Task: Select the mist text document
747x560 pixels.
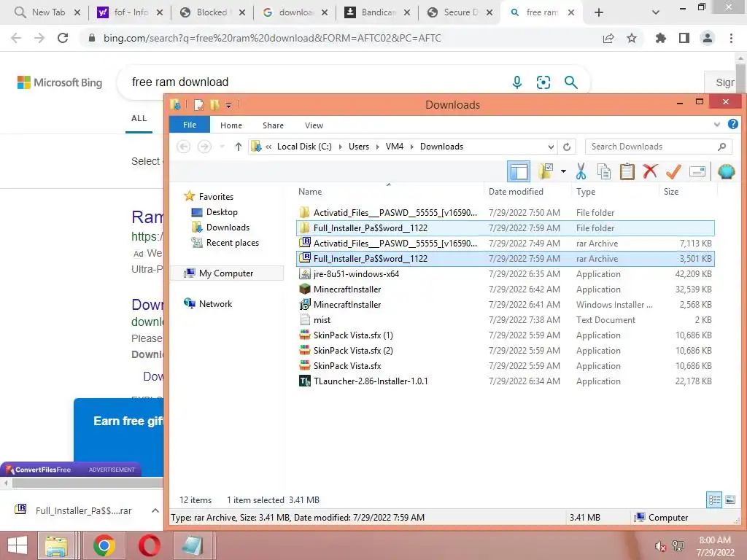Action: pos(505,319)
